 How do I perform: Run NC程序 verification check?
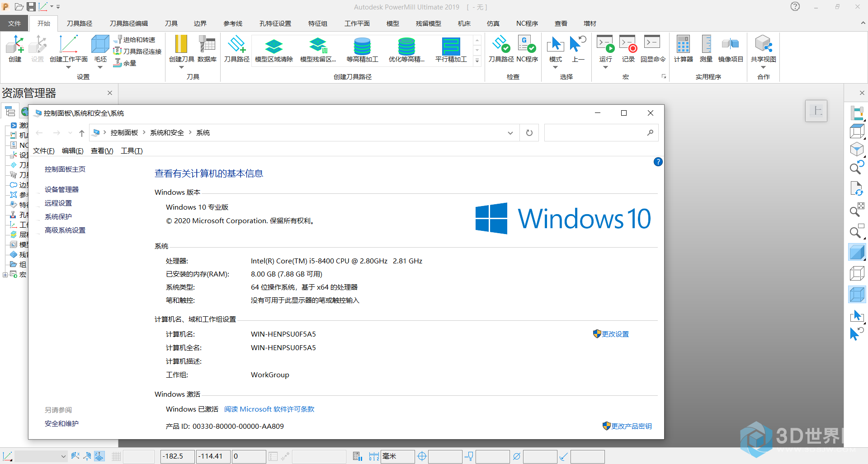coord(527,49)
